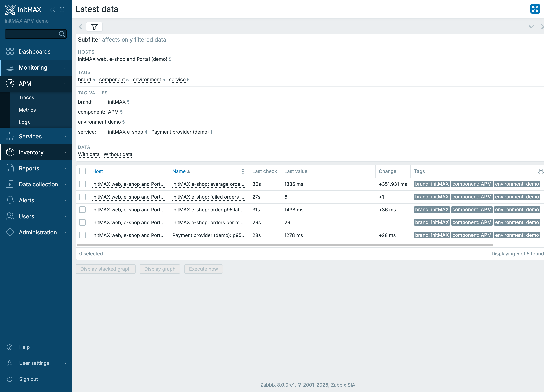This screenshot has height=392, width=544.
Task: Check the failed orders row checkbox
Action: pyautogui.click(x=82, y=197)
